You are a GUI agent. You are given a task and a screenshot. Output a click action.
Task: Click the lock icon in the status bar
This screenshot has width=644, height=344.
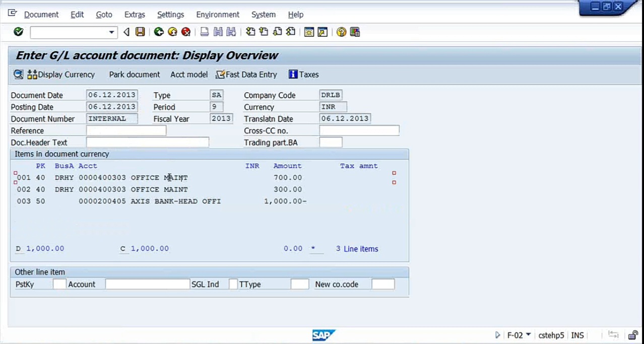[x=633, y=335]
